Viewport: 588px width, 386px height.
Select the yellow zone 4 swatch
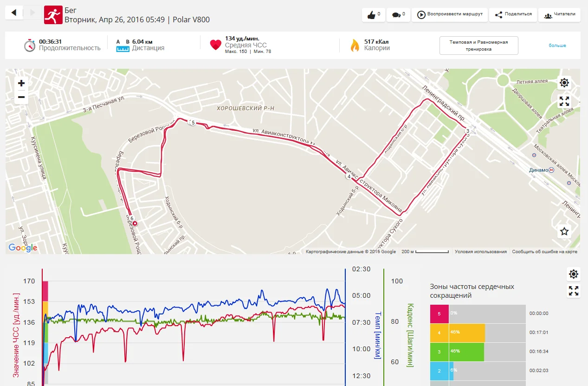439,333
